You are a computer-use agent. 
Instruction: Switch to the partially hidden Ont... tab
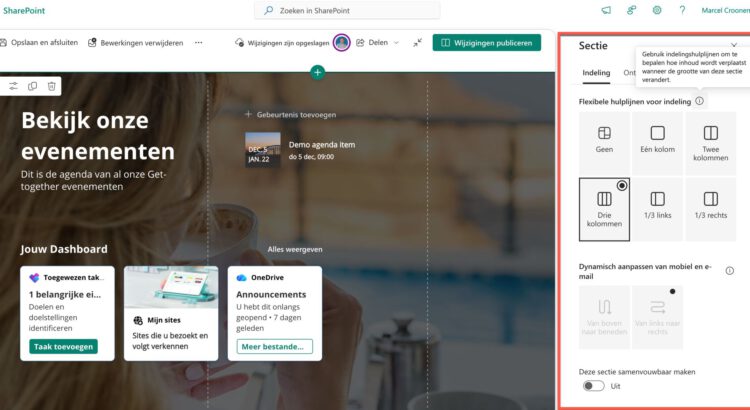coord(629,73)
